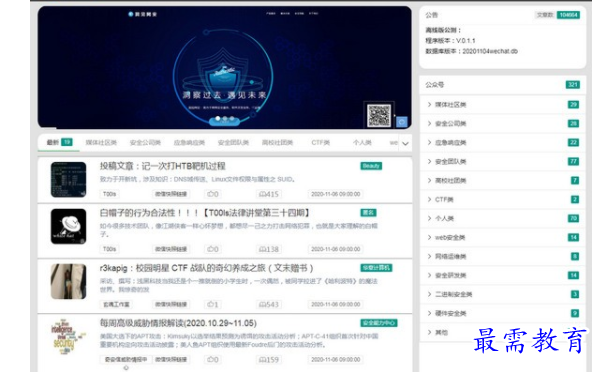Click the T00ls source tag on the 白帽子 article
The width and height of the screenshot is (595, 372).
pos(109,249)
